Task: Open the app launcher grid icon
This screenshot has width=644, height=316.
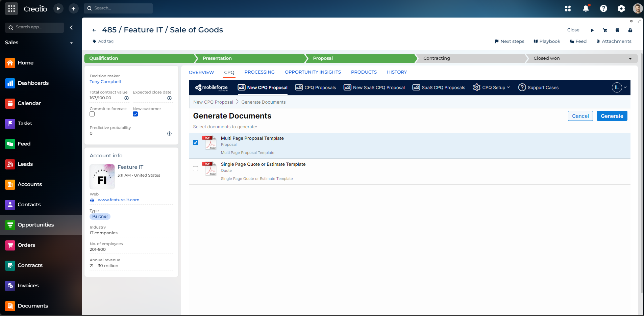Action: pos(11,8)
